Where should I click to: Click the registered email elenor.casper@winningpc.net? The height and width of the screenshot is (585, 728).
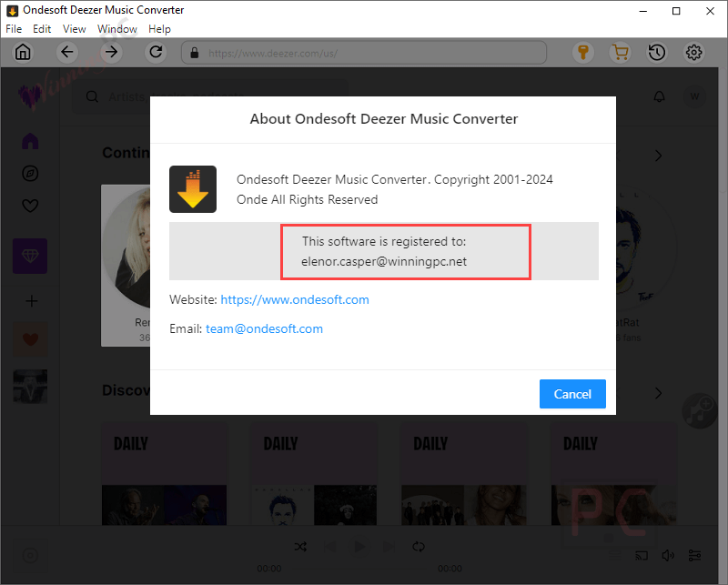384,261
